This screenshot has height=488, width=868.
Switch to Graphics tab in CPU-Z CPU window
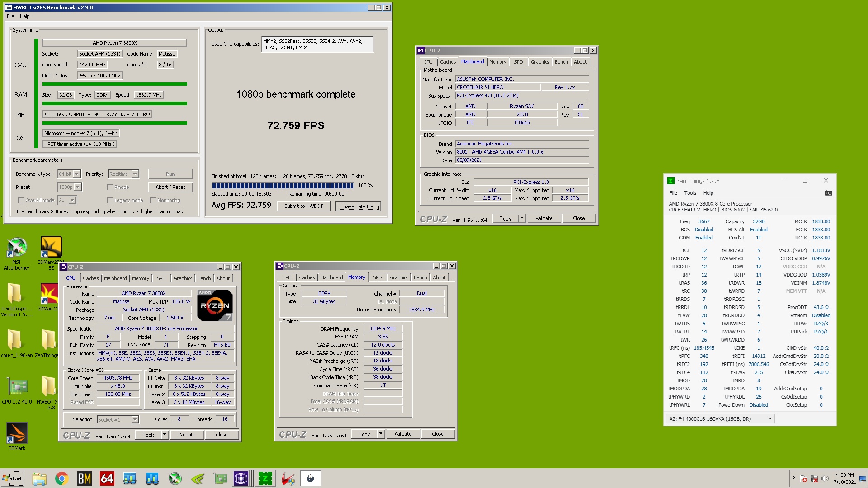click(x=183, y=278)
